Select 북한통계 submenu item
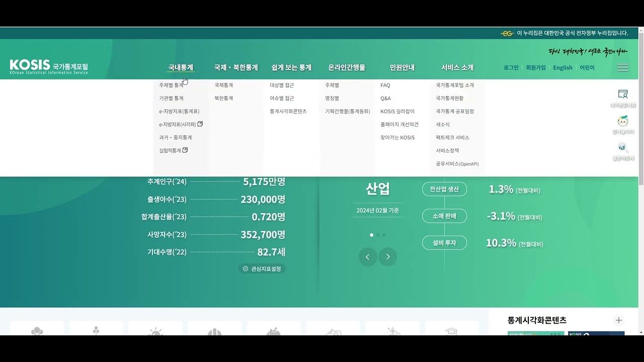Viewport: 644px width, 362px height. click(224, 98)
